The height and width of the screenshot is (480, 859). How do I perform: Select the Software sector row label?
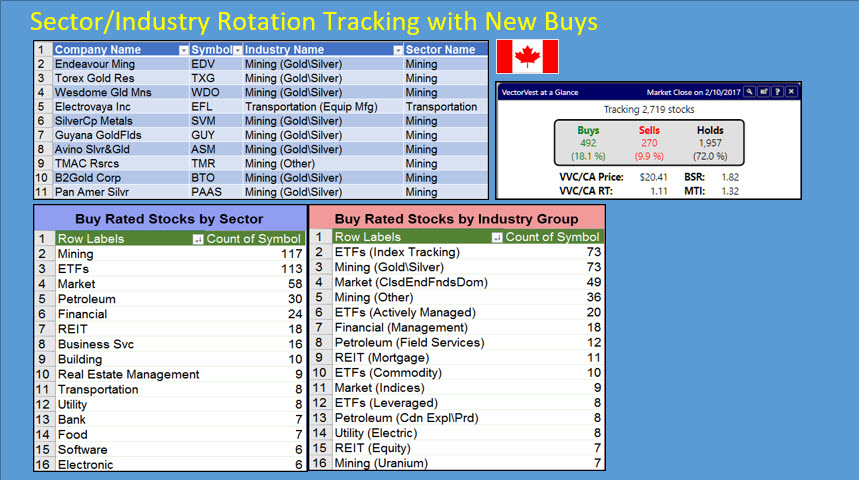[83, 450]
